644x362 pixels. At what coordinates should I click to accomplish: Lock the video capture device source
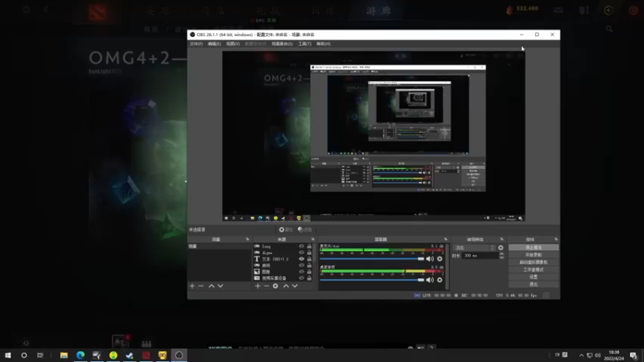309,278
